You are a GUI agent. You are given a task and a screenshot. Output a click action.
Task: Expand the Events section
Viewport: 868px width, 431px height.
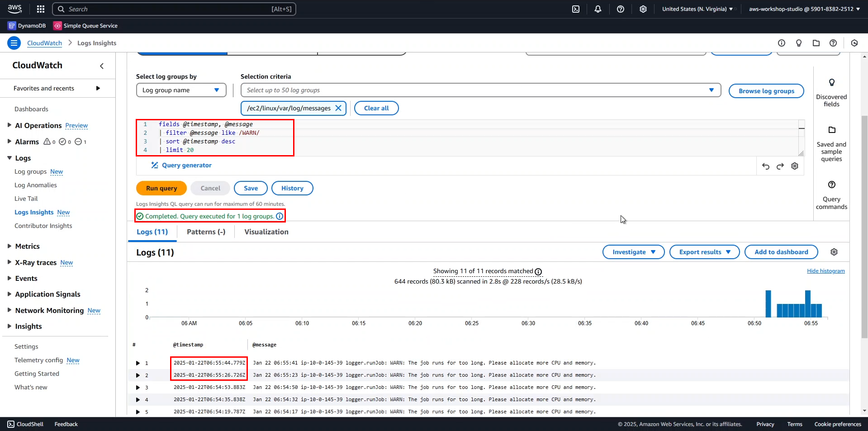[x=9, y=278]
